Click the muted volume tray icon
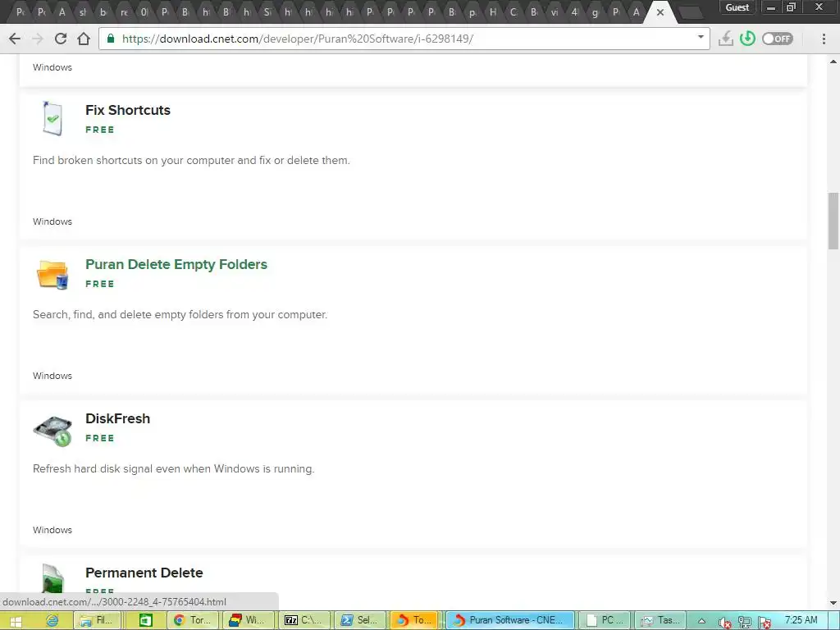Viewport: 840px width, 630px height. [x=725, y=622]
